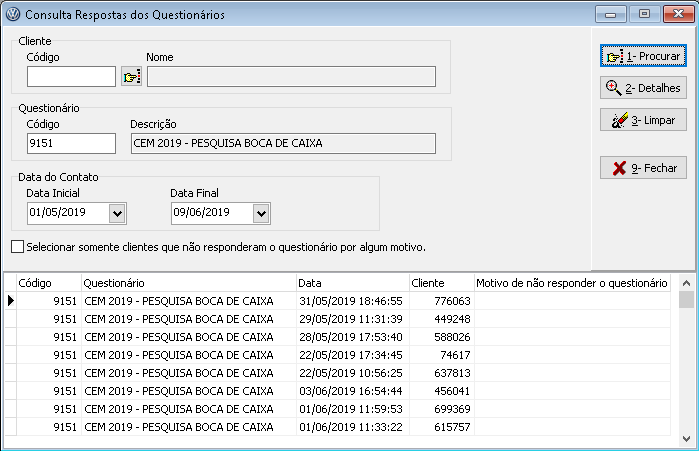Click the Data Inicial value 01/05/2019
This screenshot has height=451, width=699.
58,212
